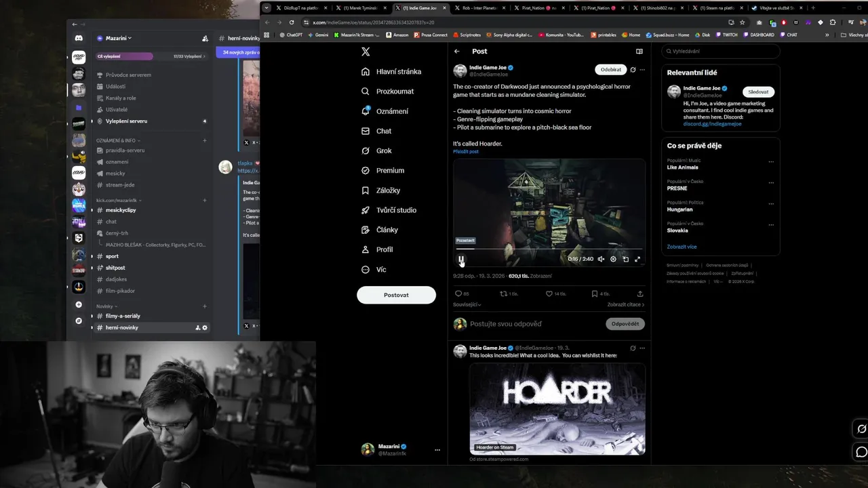The width and height of the screenshot is (868, 488).
Task: Go back with the Post arrow
Action: pos(457,51)
